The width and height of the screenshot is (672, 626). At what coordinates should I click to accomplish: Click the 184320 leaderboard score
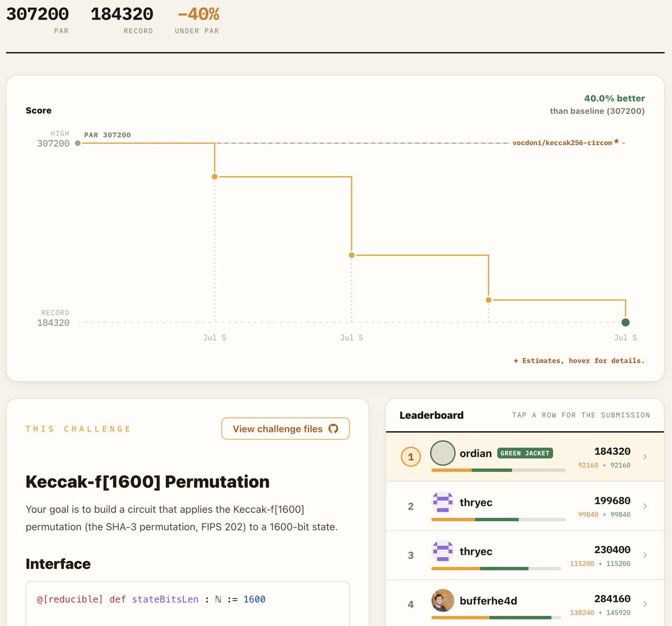612,451
